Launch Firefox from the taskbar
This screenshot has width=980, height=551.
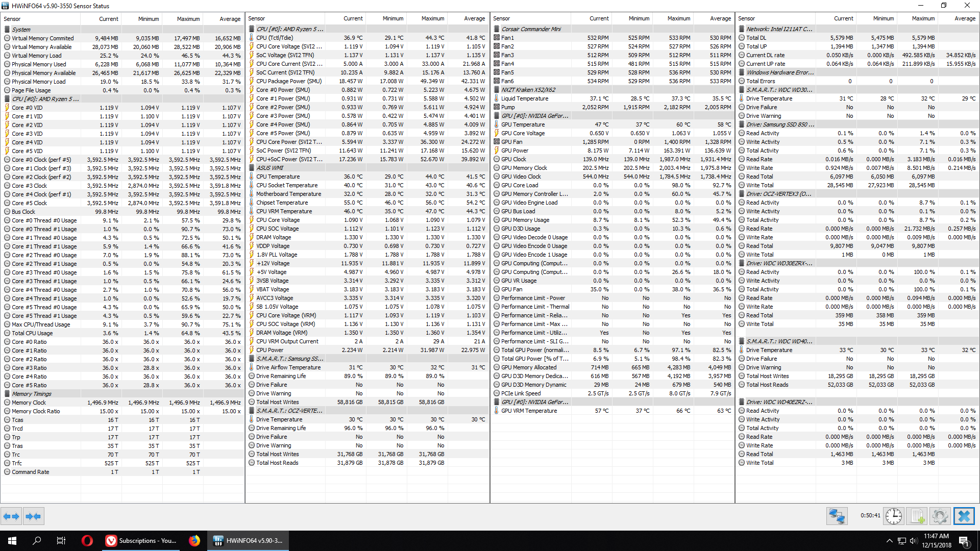pyautogui.click(x=194, y=541)
